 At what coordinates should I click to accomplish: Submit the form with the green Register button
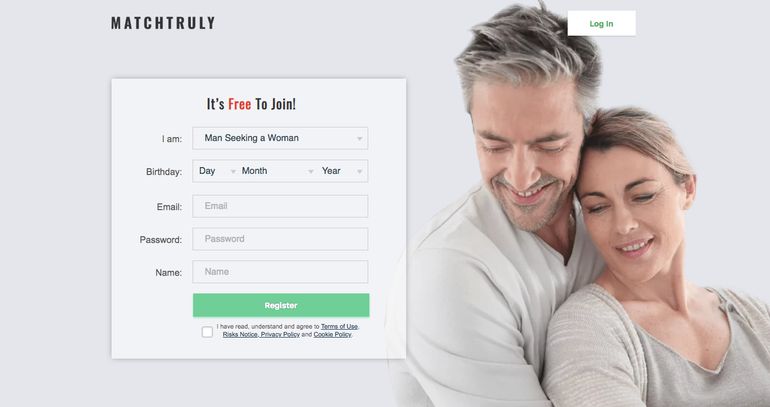(281, 305)
